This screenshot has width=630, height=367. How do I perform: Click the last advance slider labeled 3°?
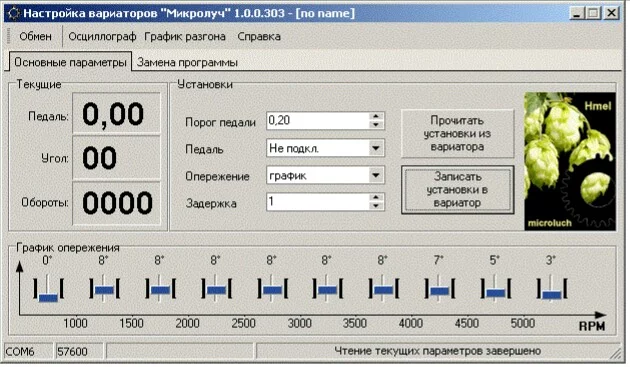tap(552, 289)
